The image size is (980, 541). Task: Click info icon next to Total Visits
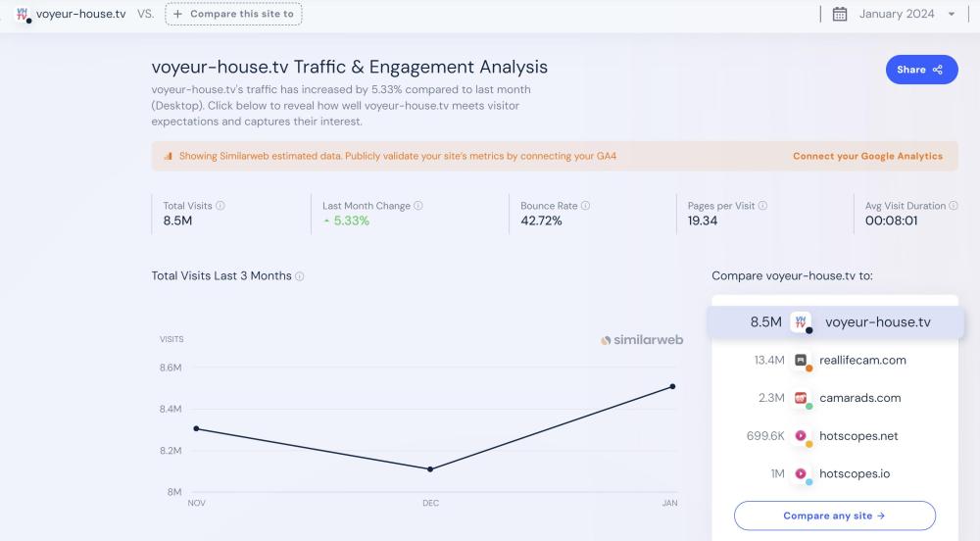[x=220, y=206]
